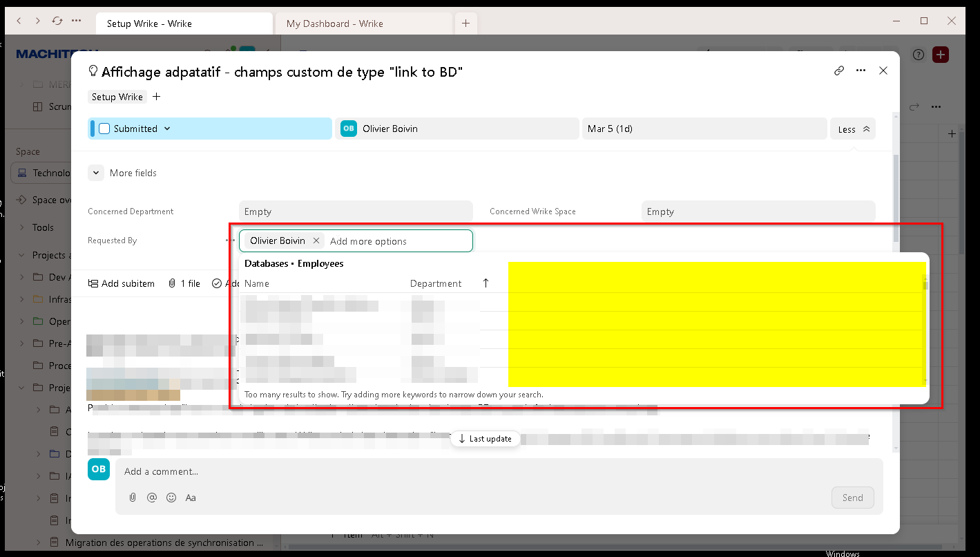The image size is (980, 557).
Task: Open help with the question mark icon
Action: pyautogui.click(x=919, y=55)
